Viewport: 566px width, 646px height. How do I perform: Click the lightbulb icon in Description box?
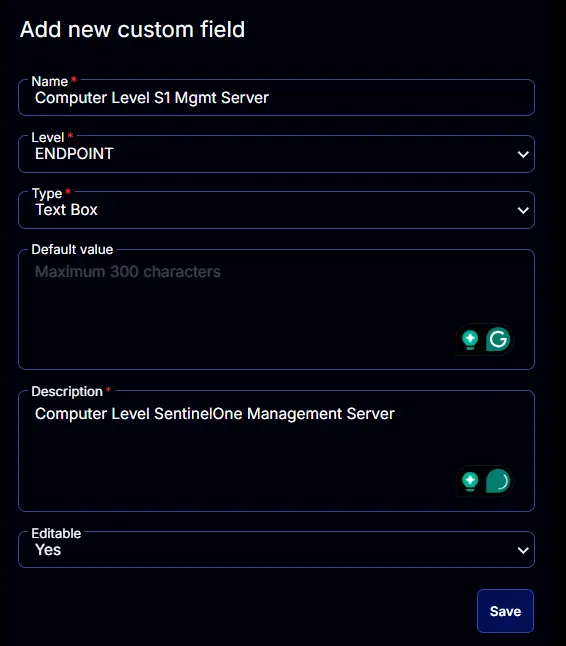pyautogui.click(x=470, y=482)
